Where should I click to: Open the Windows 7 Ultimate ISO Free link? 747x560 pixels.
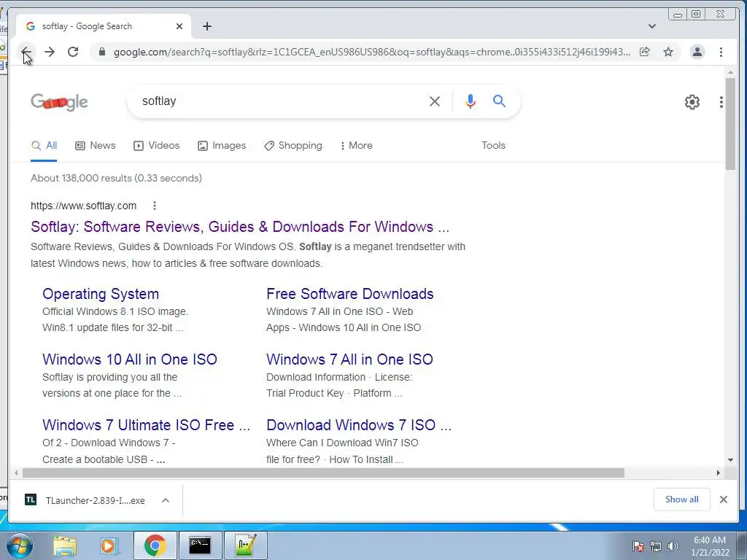pyautogui.click(x=146, y=425)
